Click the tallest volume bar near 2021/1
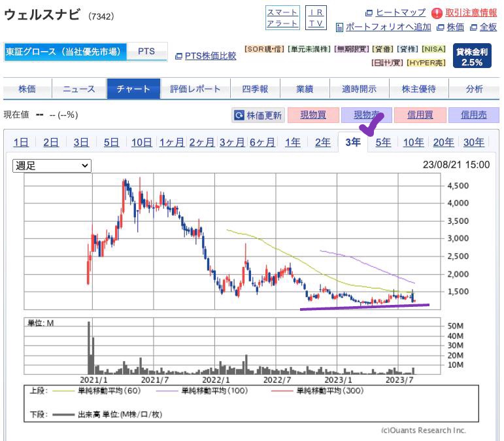This screenshot has width=504, height=441. [x=89, y=347]
